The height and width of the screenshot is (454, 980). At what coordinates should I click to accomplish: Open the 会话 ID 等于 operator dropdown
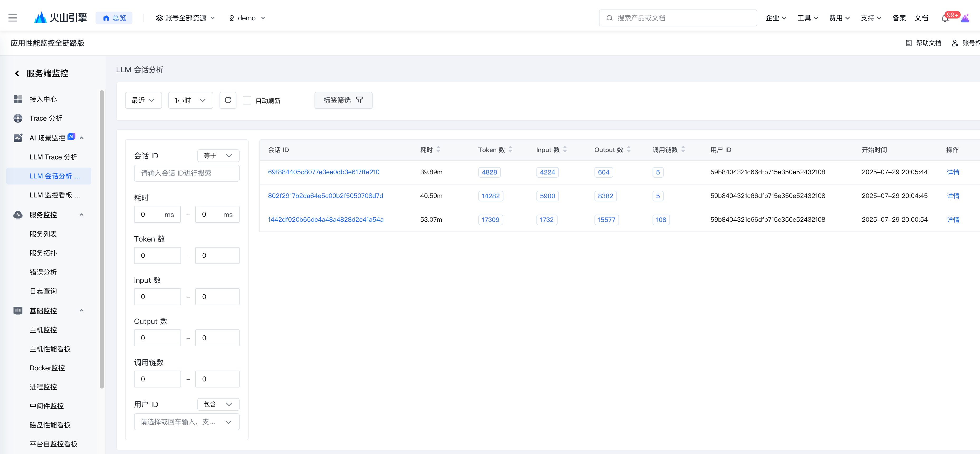(218, 156)
